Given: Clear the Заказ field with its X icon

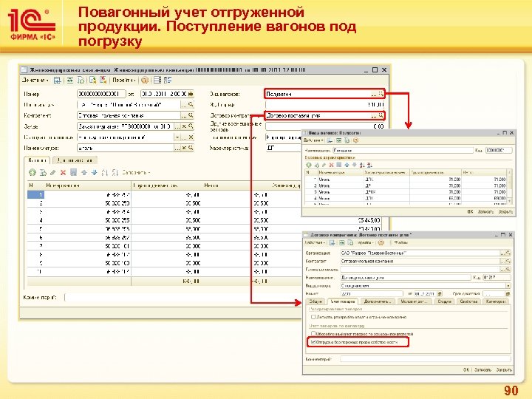Looking at the screenshot, I should point(184,126).
